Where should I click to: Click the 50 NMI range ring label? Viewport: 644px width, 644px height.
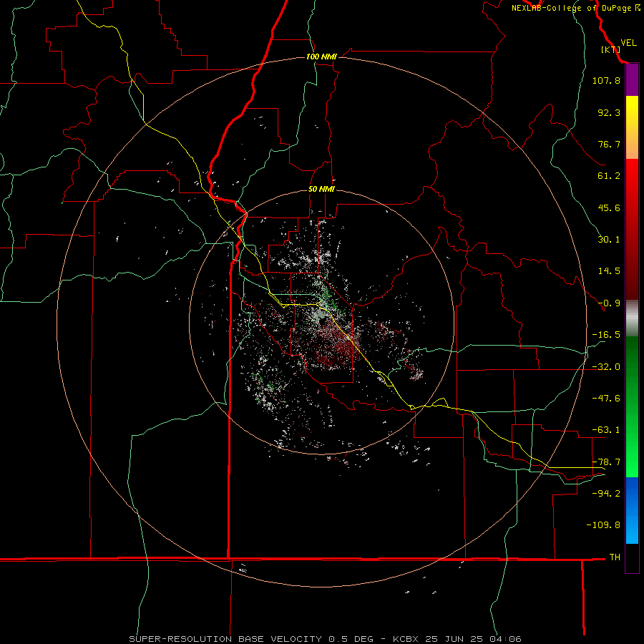coord(321,189)
